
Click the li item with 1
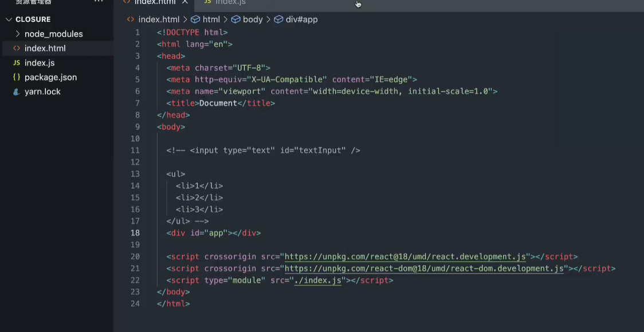[x=199, y=186]
